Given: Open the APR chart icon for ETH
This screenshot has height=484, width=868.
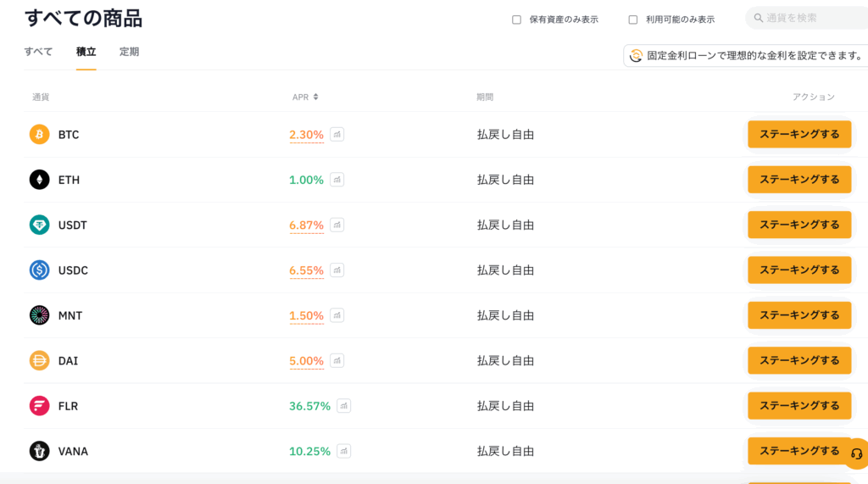Looking at the screenshot, I should coord(337,180).
